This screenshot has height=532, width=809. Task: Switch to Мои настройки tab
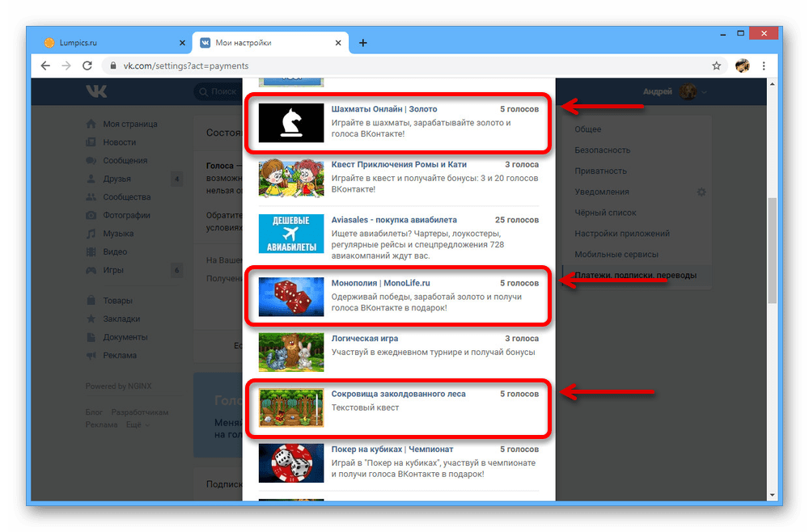point(270,43)
